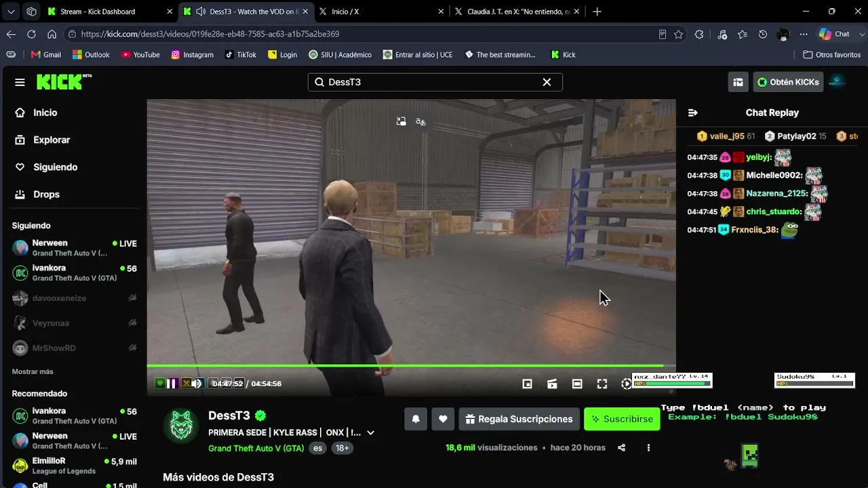Viewport: 868px width, 488px height.
Task: Open the dashboard icon next to Obtén KICKs
Action: pyautogui.click(x=738, y=82)
